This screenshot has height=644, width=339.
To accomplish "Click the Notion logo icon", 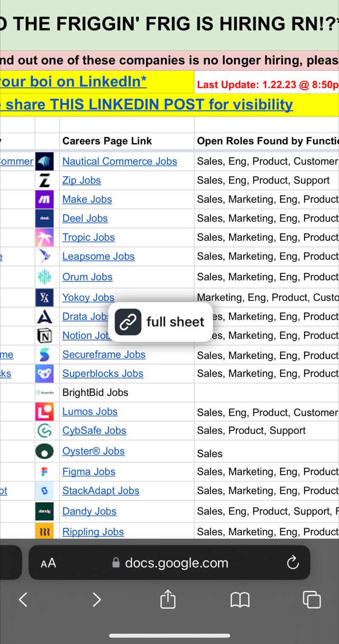I will (x=44, y=336).
